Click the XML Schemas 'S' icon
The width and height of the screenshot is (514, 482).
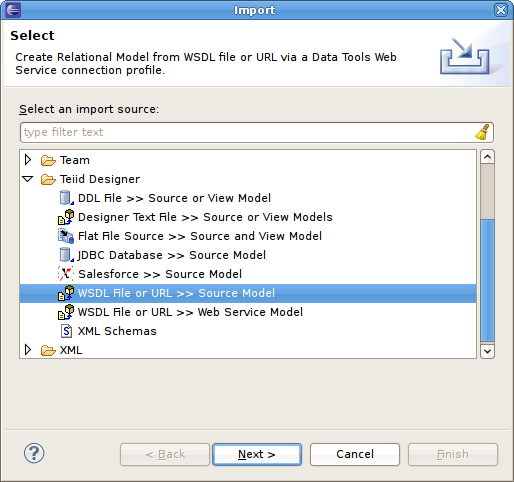(67, 331)
